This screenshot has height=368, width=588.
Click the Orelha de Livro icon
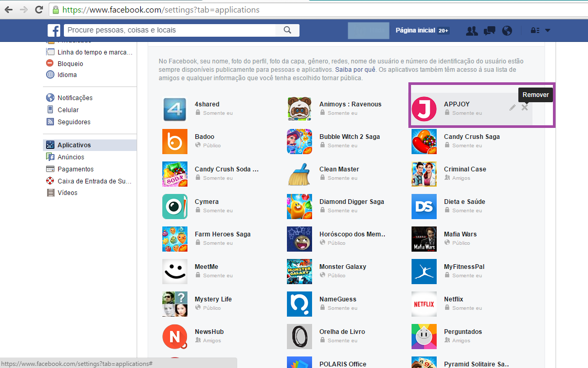point(299,337)
